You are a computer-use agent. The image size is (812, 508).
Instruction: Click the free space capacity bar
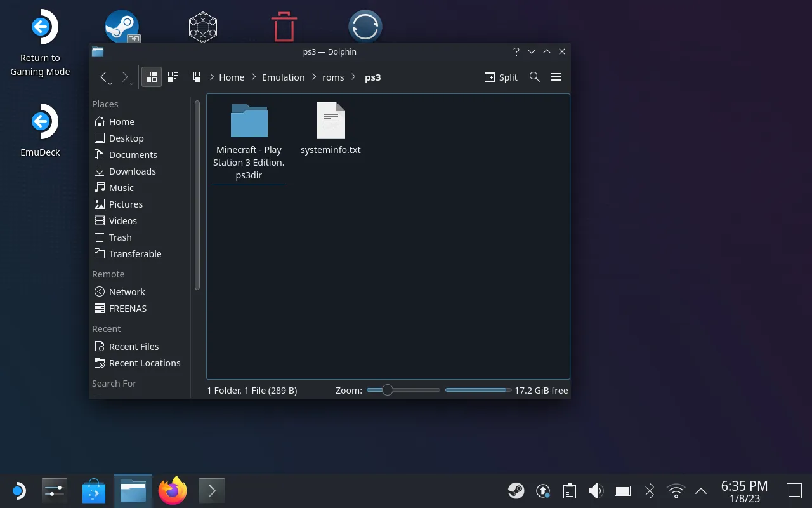(x=478, y=390)
